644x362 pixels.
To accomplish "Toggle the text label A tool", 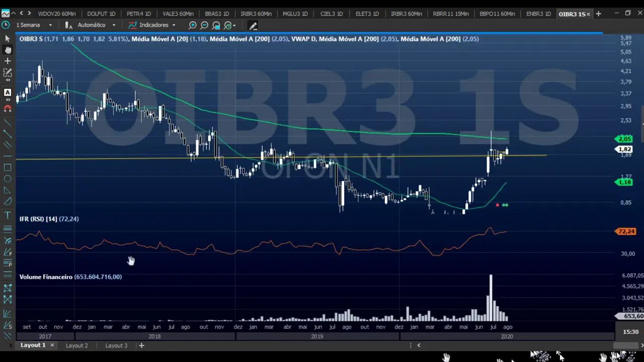I will tap(8, 93).
